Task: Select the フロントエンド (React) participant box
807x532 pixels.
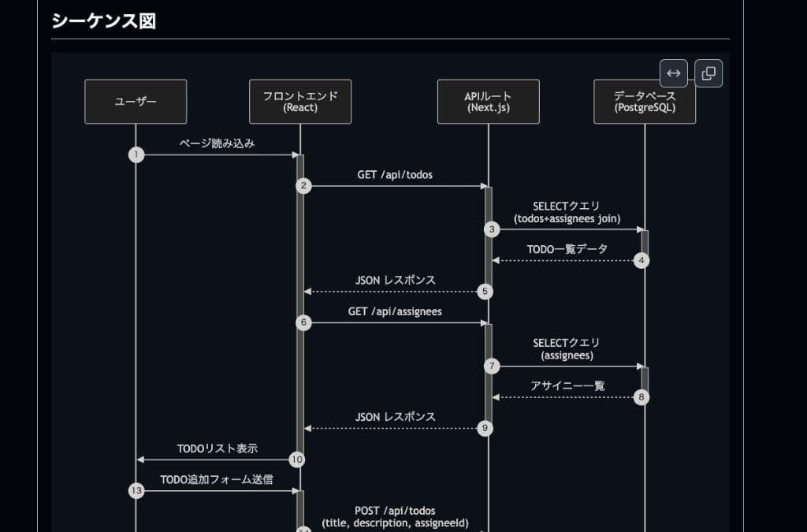Action: 299,101
